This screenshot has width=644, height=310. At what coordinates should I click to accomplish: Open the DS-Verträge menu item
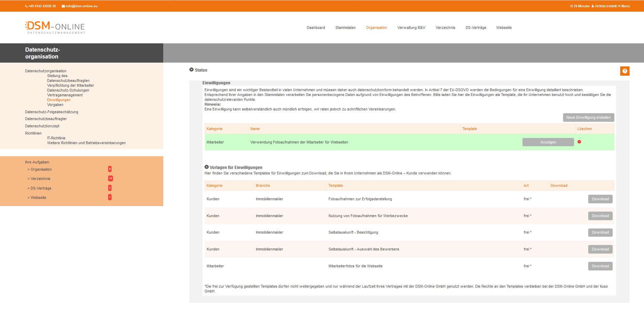(x=476, y=28)
